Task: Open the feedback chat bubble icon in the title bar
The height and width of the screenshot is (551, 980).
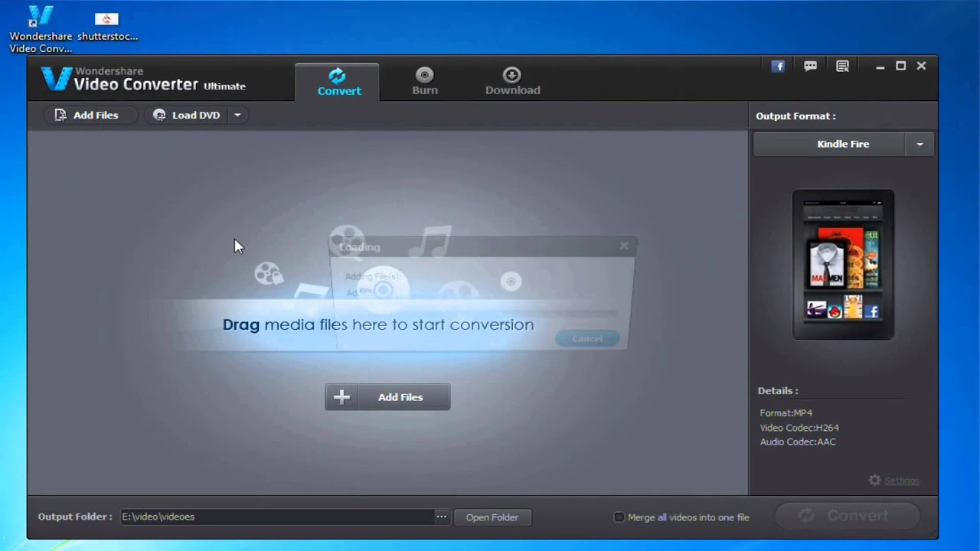Action: [x=810, y=67]
